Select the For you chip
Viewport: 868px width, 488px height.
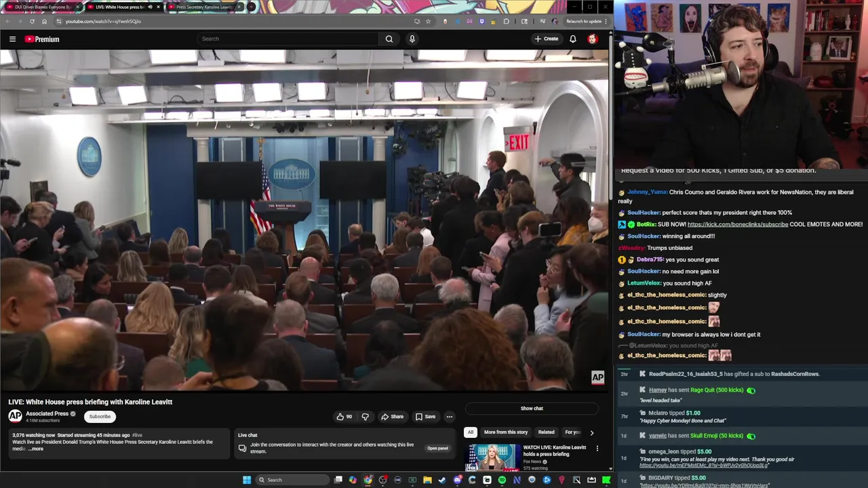(x=573, y=432)
